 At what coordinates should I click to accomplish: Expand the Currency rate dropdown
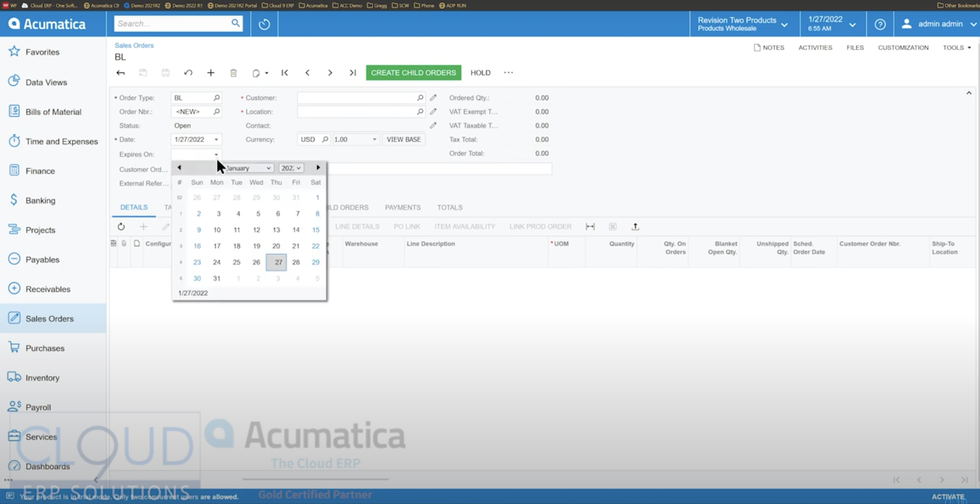[x=374, y=139]
